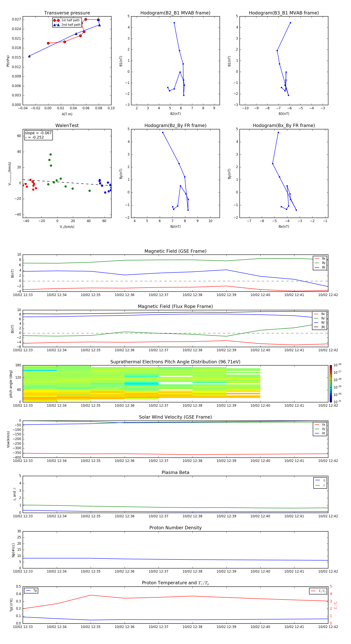This screenshot has height=644, width=351.
Task: Click 'Proton Temperature and Te/Tp' title
Action: coord(175,583)
